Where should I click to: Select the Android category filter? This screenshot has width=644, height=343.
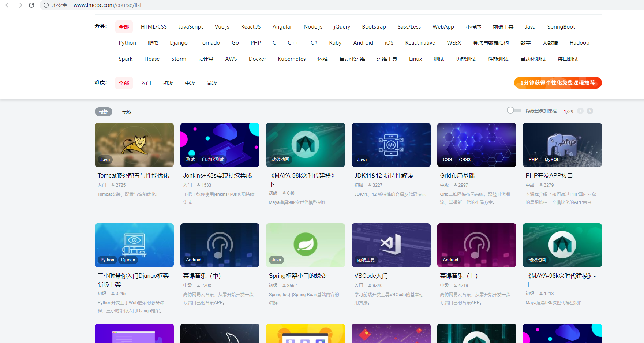click(363, 43)
